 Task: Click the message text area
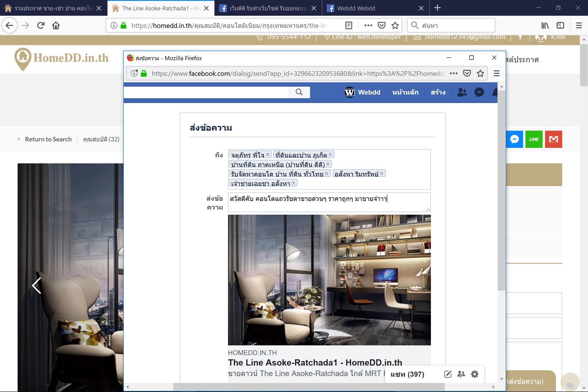[x=329, y=202]
